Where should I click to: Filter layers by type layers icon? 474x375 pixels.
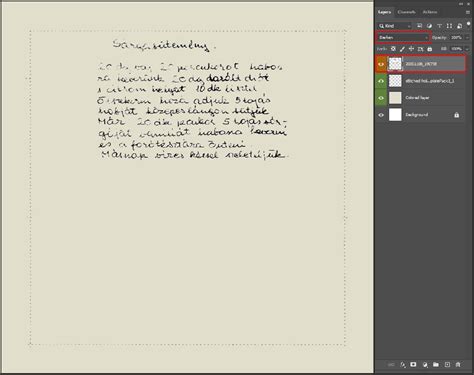(439, 26)
